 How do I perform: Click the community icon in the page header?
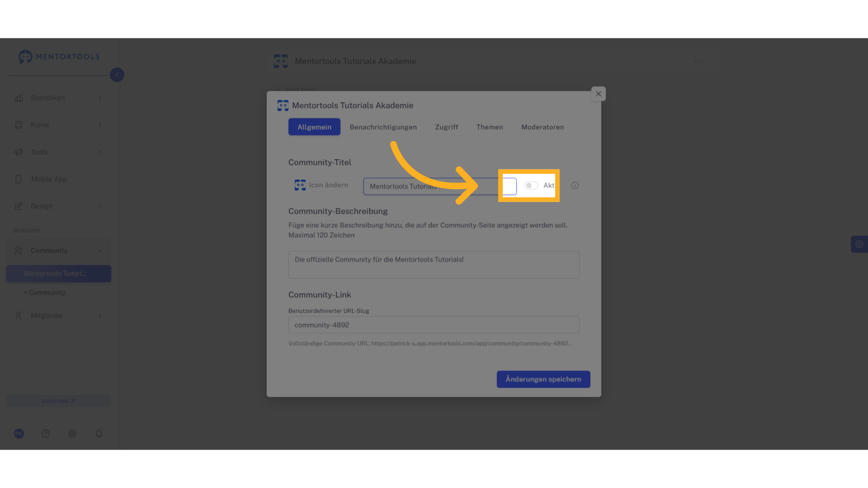281,61
